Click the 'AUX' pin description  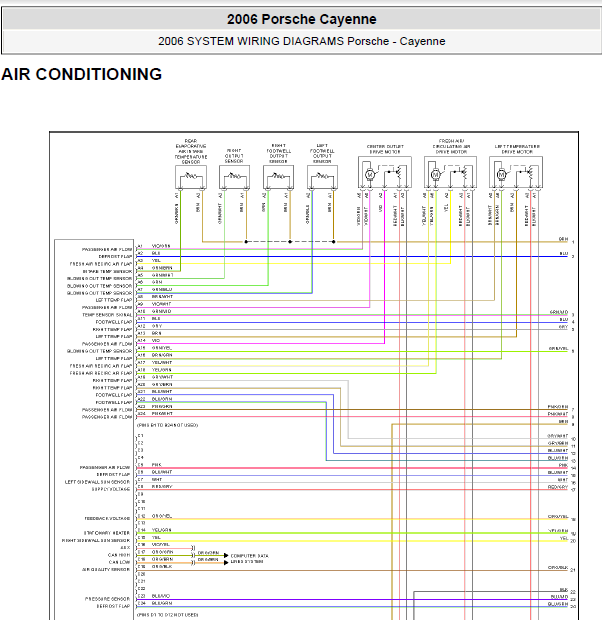pos(125,548)
